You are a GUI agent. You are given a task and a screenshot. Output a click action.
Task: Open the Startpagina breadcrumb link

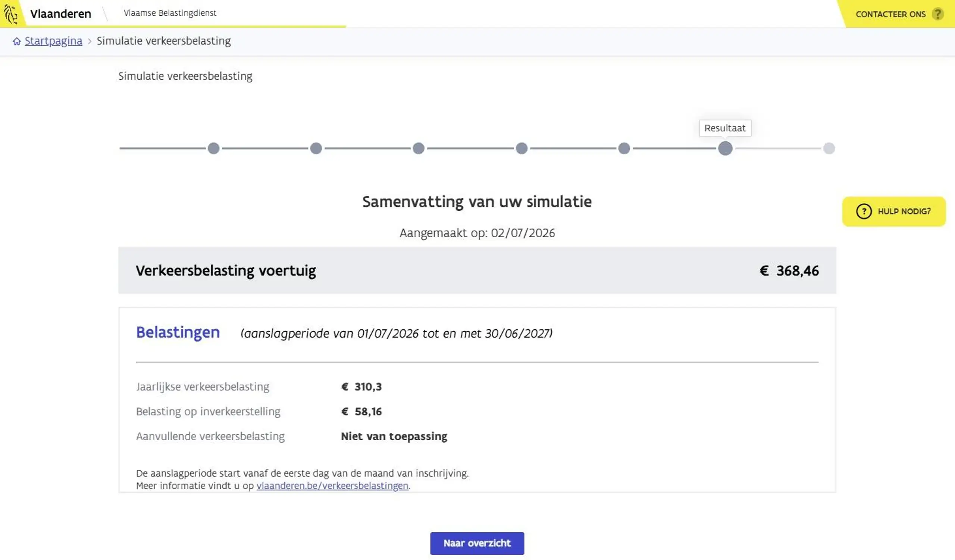pyautogui.click(x=53, y=41)
